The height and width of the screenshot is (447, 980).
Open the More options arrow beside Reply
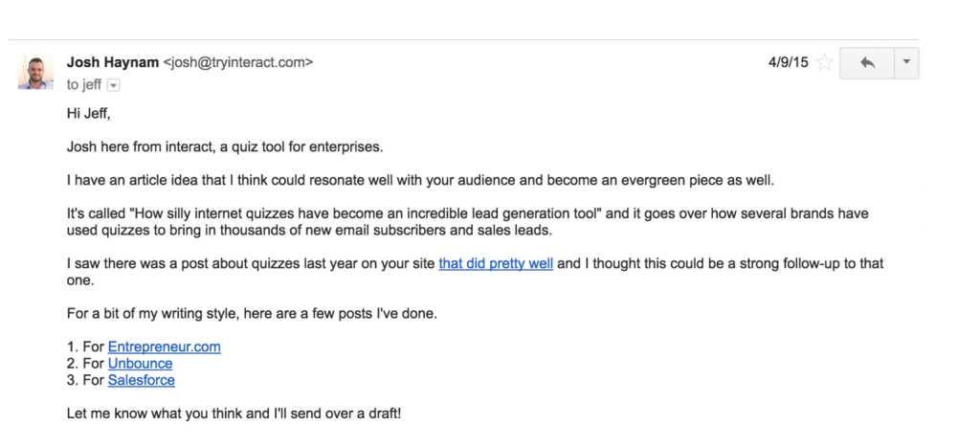907,63
